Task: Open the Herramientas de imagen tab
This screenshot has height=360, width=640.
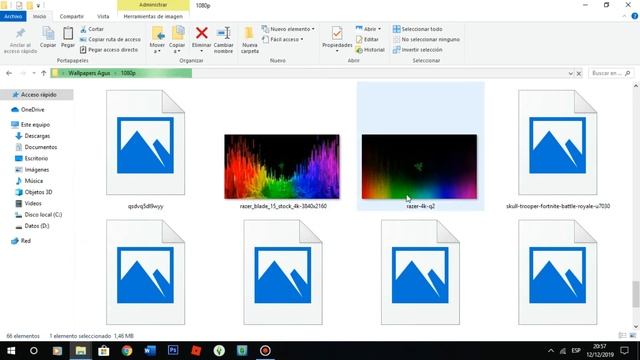Action: click(153, 16)
